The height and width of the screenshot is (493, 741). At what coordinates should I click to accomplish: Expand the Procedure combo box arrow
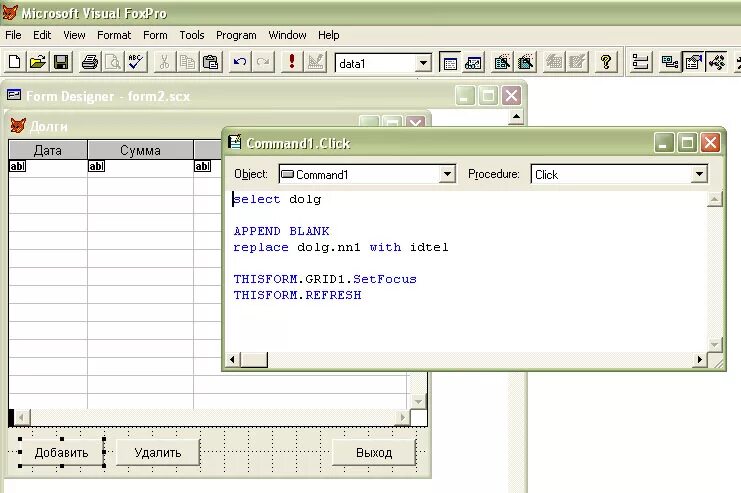point(699,174)
